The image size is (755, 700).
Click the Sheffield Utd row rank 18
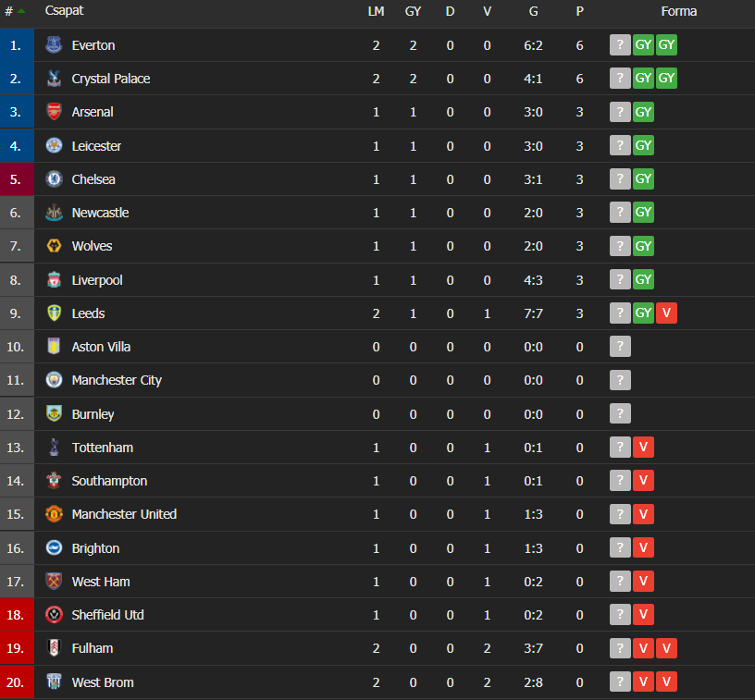tap(17, 615)
